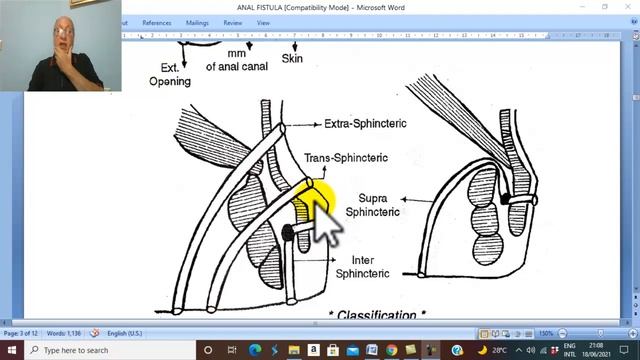
Task: Click the 21:08 clock and date
Action: coord(596,350)
